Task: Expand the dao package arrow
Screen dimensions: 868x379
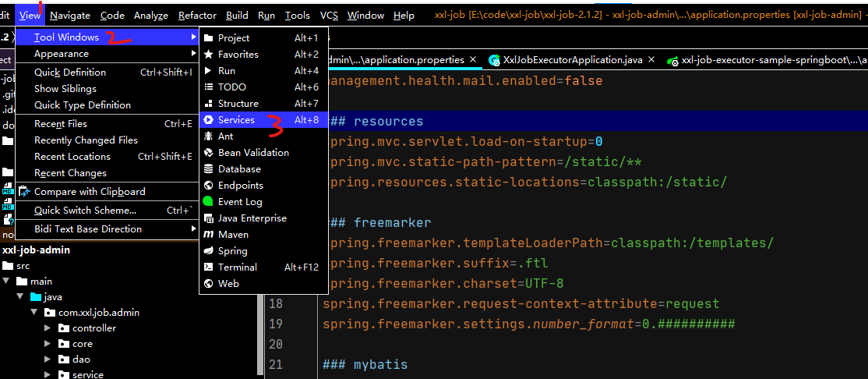Action: coord(48,359)
